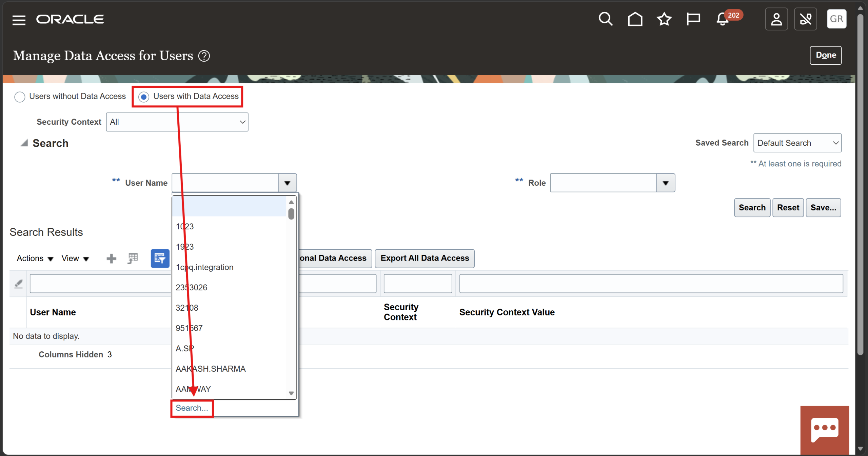Click the partially hidden Data Access button
The width and height of the screenshot is (868, 456).
[335, 258]
